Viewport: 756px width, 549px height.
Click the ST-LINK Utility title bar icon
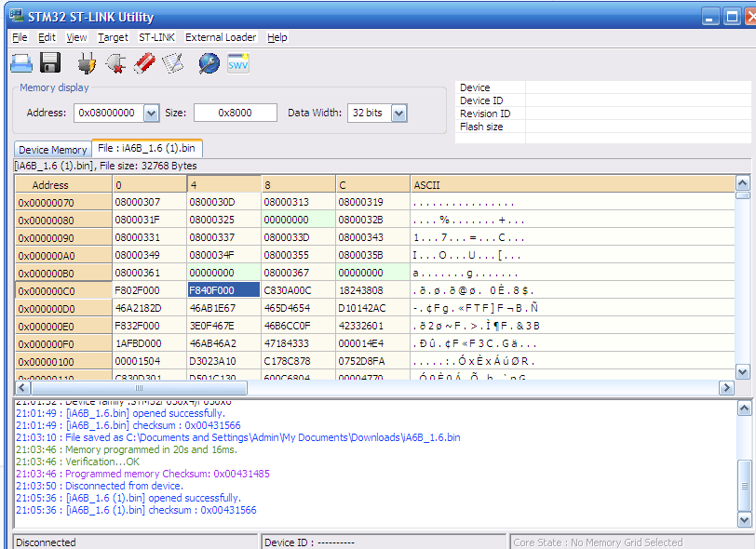pos(17,16)
